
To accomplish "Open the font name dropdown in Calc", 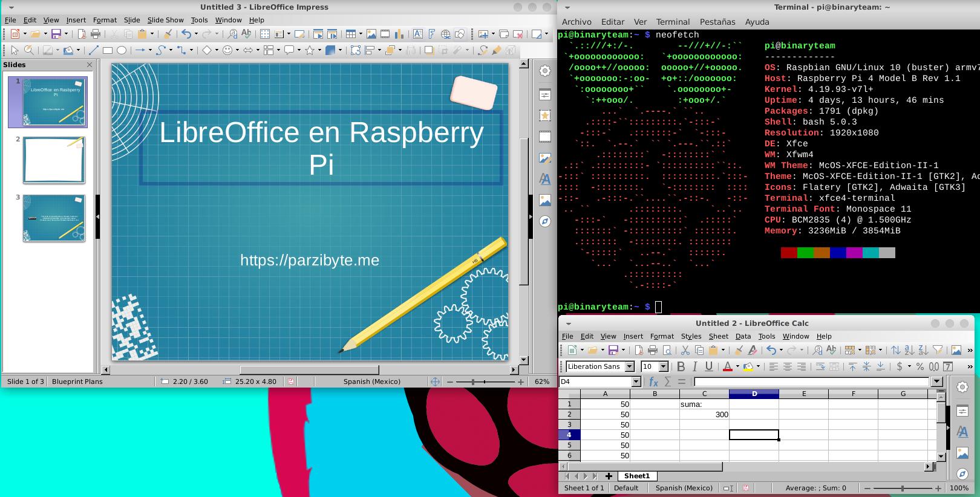I will [629, 366].
